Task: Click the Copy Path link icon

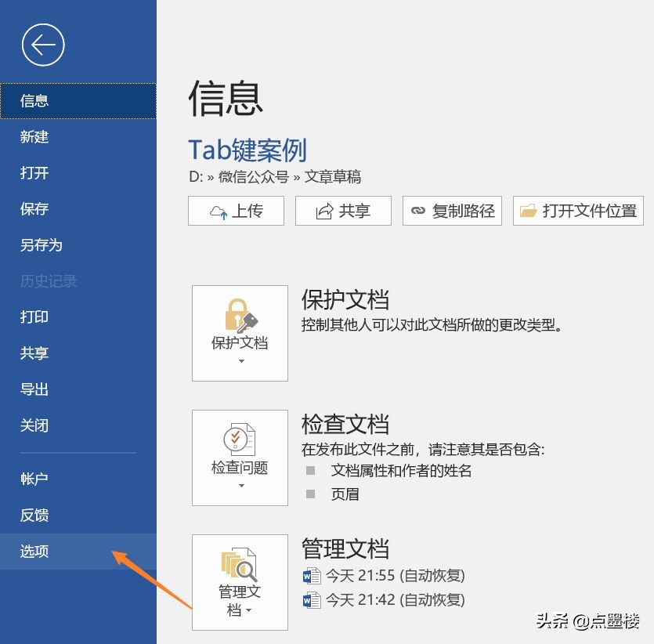Action: coord(418,210)
